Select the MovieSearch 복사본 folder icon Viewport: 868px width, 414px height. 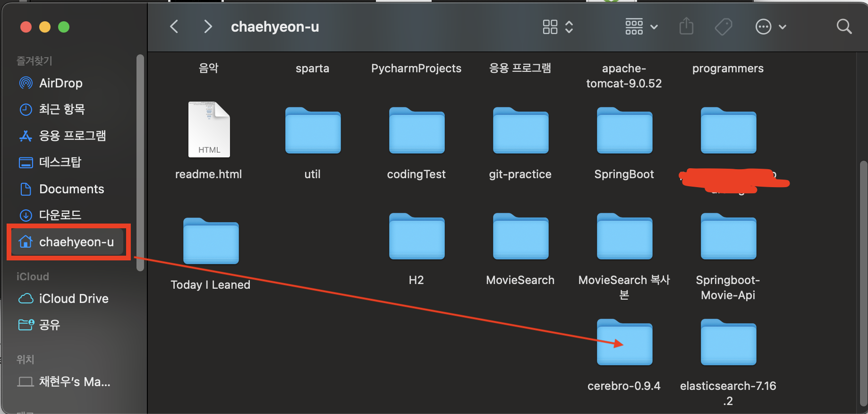pos(624,236)
